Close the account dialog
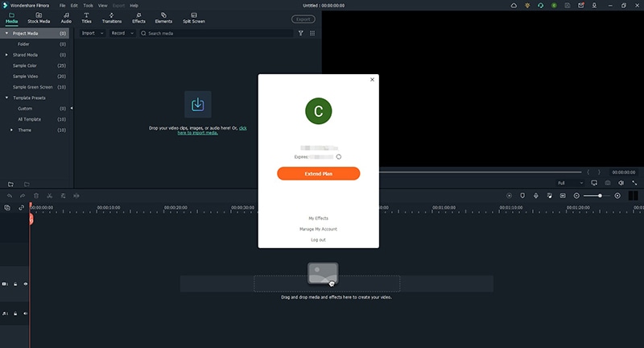Viewport: 644px width, 348px height. [372, 80]
